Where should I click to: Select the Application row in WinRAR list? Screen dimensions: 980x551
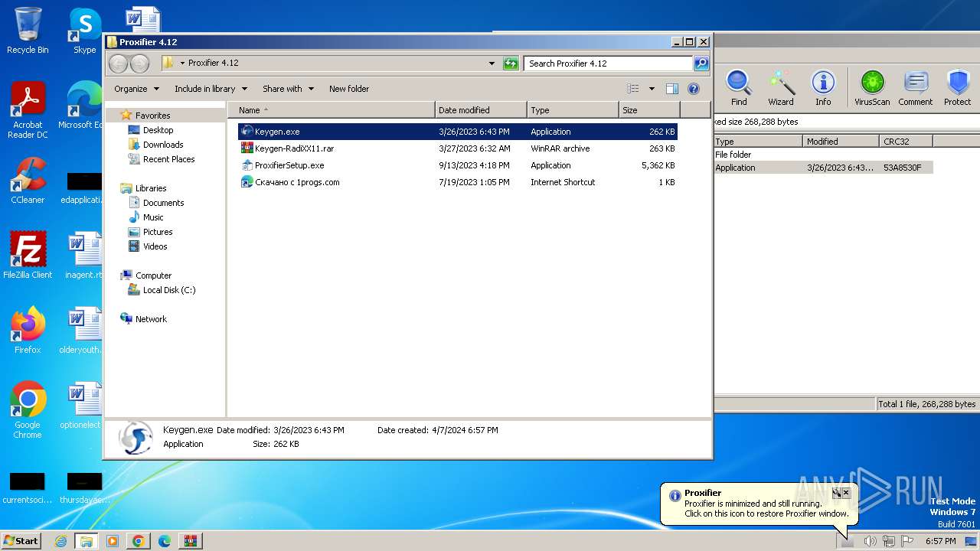click(x=823, y=168)
